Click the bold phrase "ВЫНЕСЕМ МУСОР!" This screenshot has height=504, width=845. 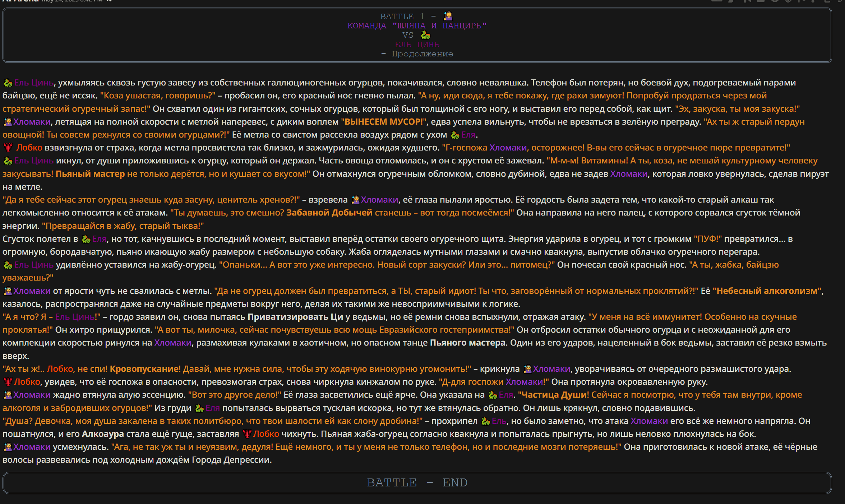click(x=384, y=122)
